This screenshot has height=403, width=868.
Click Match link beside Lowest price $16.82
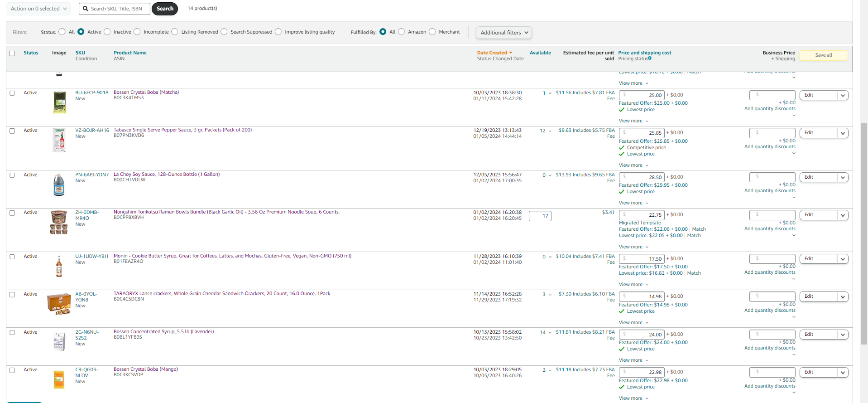694,273
